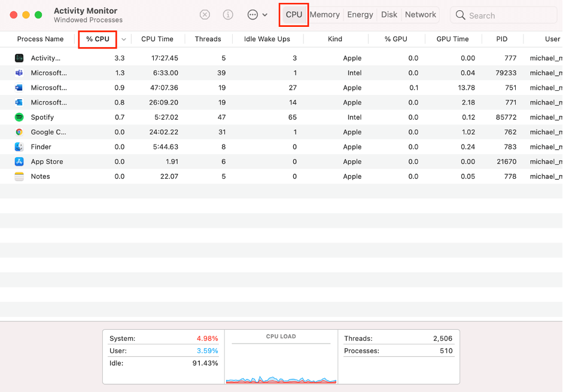
Task: Select the Network tab
Action: tap(421, 15)
